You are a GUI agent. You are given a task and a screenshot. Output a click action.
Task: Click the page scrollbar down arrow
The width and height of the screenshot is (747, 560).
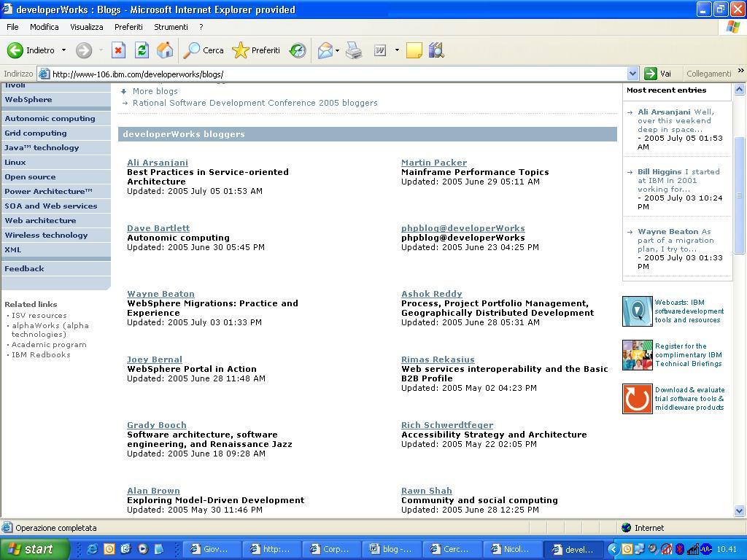coord(740,511)
